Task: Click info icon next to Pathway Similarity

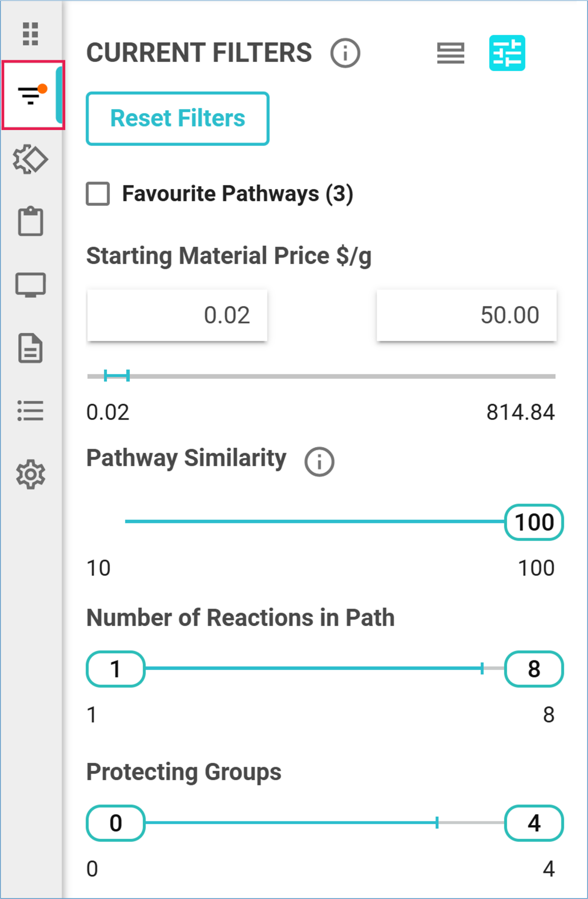Action: (x=319, y=461)
